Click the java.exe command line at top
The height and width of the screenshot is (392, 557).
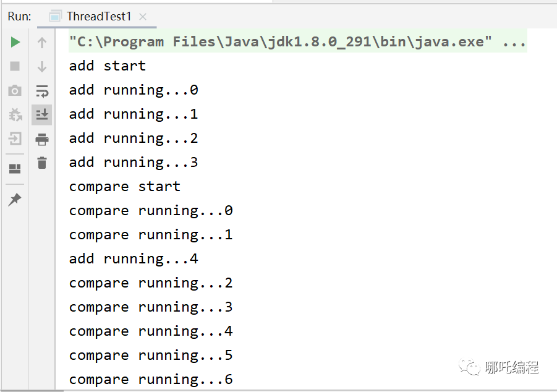click(x=297, y=42)
